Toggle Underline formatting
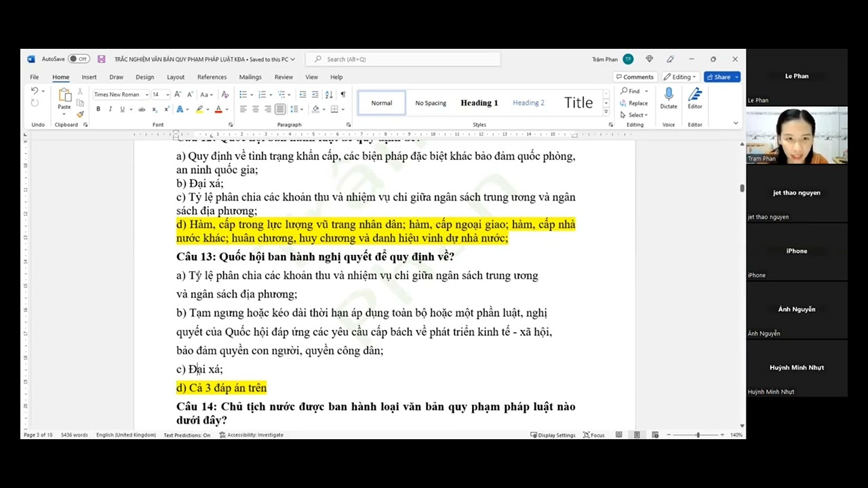Image resolution: width=868 pixels, height=488 pixels. click(x=122, y=109)
